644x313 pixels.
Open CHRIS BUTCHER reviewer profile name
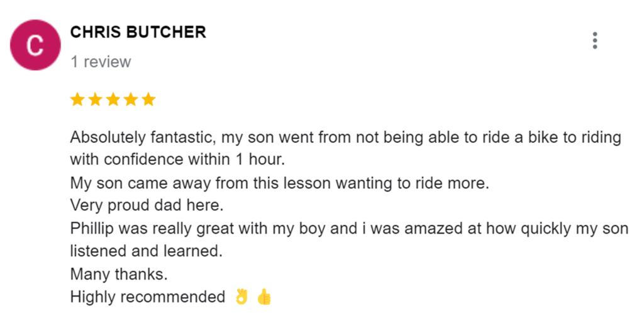tap(138, 32)
